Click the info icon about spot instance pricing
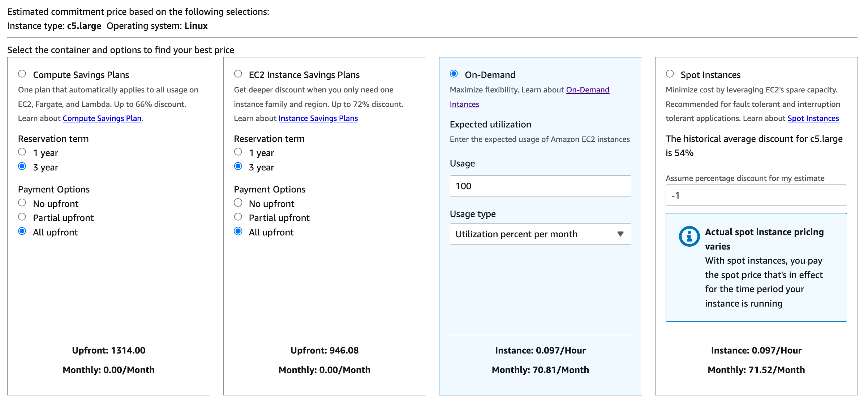868x403 pixels. [689, 237]
